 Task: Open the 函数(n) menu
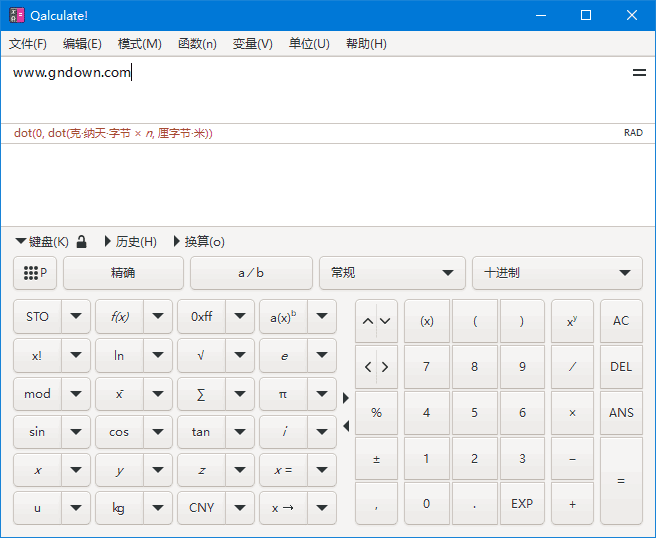click(x=197, y=44)
